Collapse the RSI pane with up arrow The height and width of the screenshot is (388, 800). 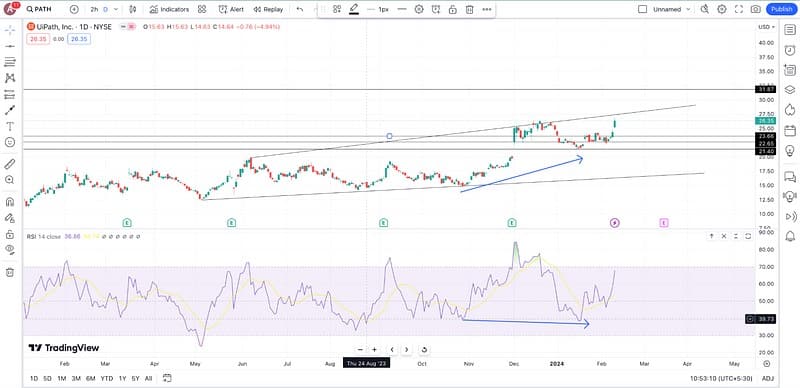(x=711, y=236)
